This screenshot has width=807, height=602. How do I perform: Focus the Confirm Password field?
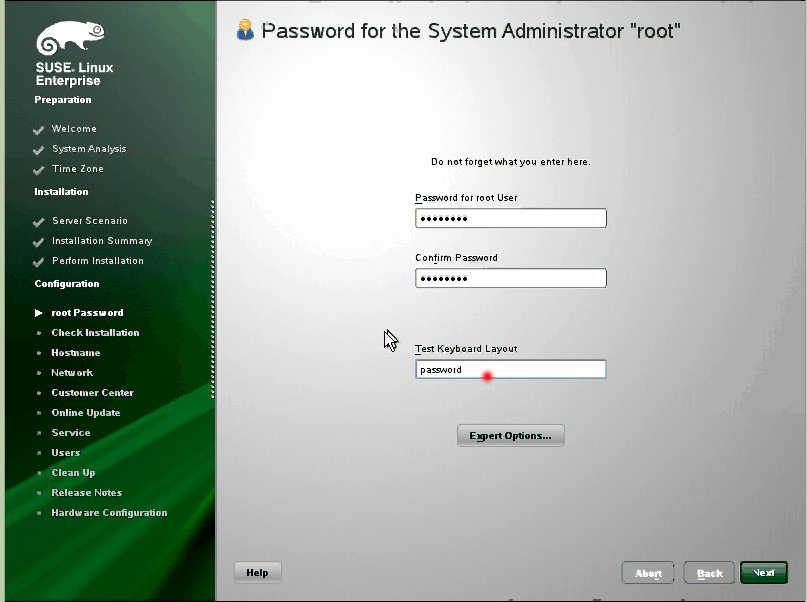[511, 278]
